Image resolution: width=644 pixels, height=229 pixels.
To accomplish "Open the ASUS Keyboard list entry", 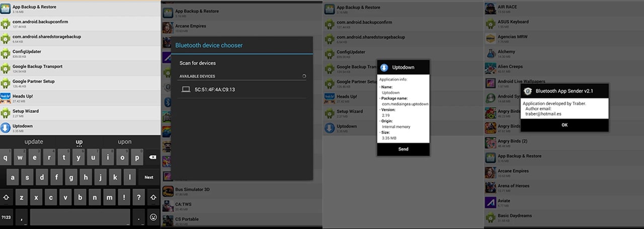I will pyautogui.click(x=564, y=24).
